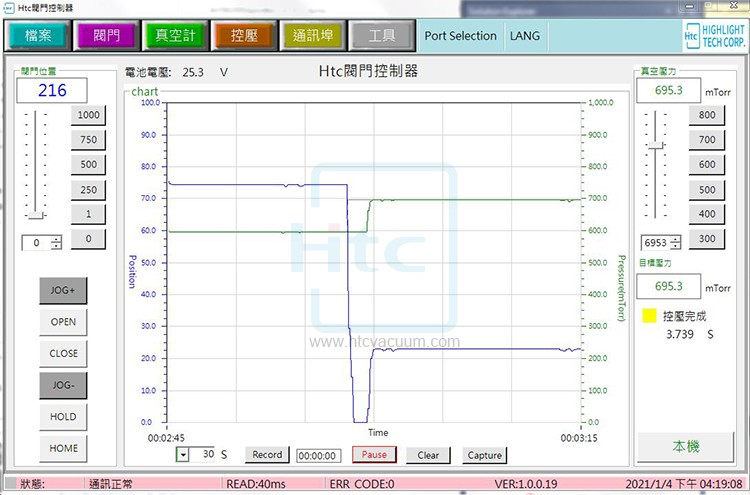Set target pressure preset 700
Viewport: 750px width, 495px height.
[x=706, y=140]
